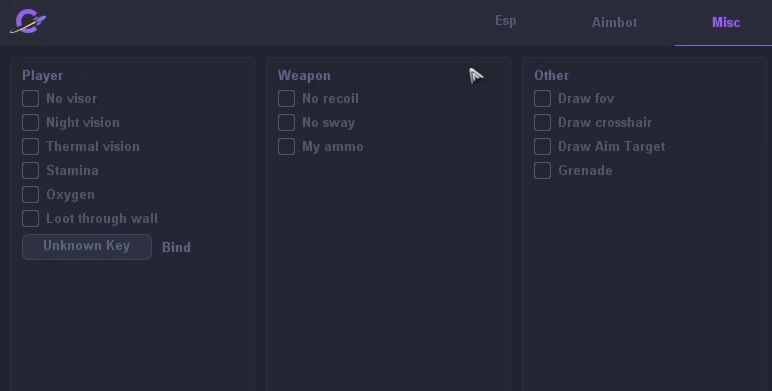
Task: Tick the Loot through wall checkbox
Action: click(31, 219)
